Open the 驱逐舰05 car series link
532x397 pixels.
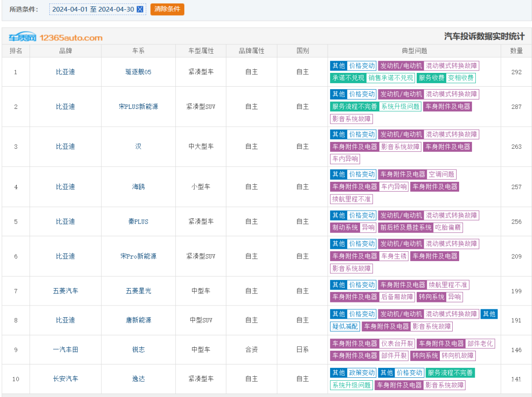click(x=138, y=72)
